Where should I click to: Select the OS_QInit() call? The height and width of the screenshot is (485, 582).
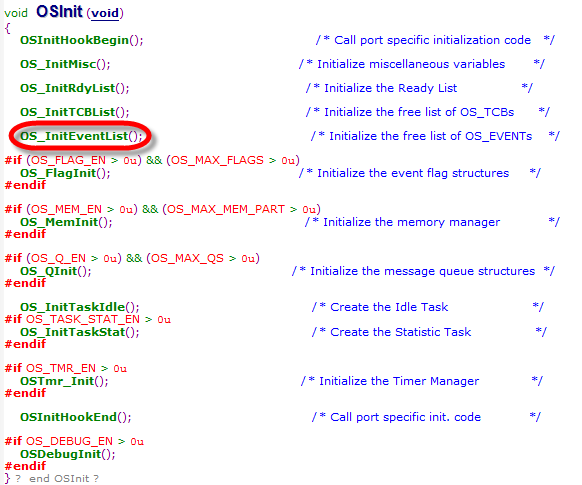[x=56, y=271]
